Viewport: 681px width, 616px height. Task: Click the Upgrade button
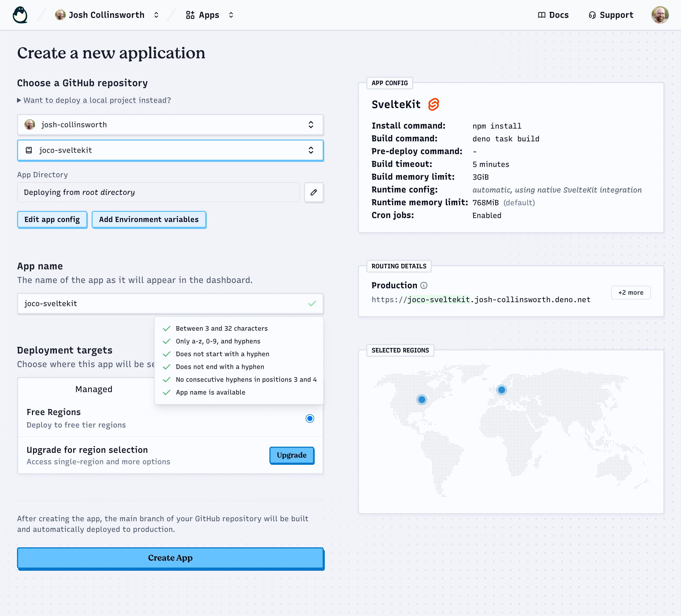(292, 455)
